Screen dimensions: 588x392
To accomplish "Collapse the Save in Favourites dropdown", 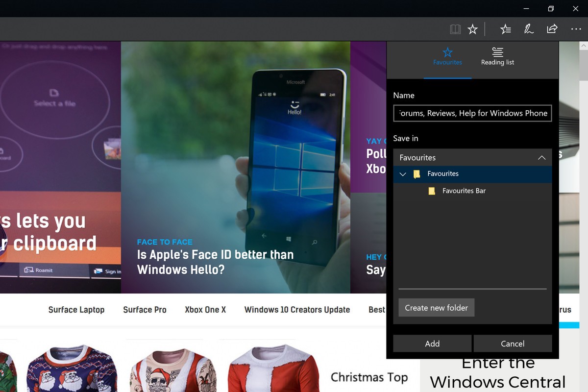I will (541, 158).
